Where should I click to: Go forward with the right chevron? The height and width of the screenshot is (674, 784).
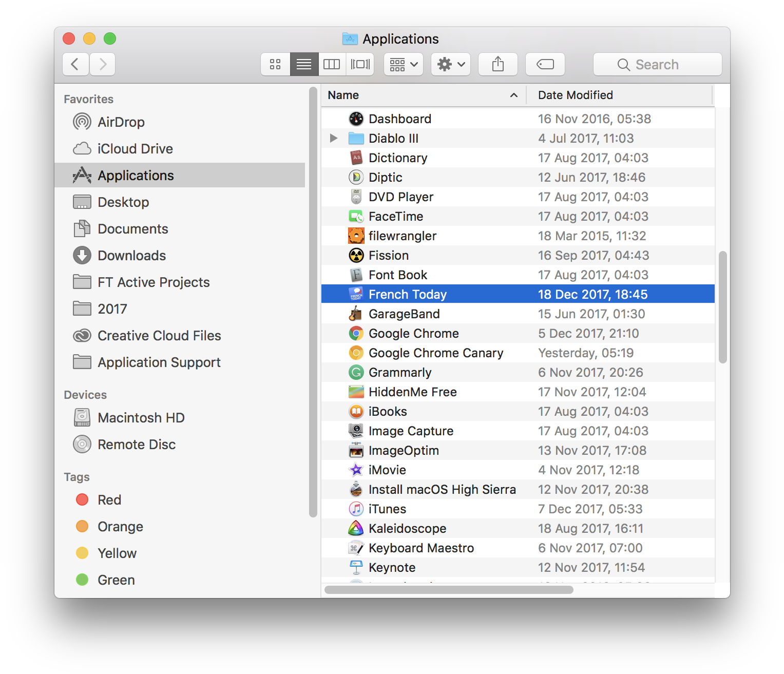pos(102,64)
